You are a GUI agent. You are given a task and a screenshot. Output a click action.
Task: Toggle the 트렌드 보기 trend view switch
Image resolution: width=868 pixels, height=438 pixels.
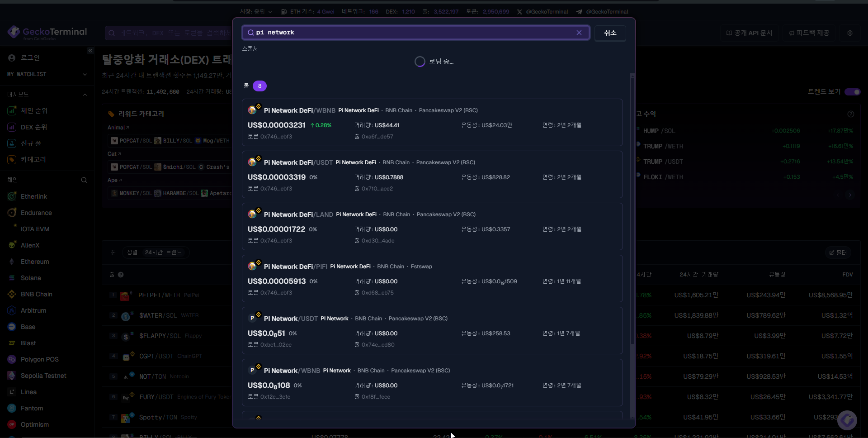click(852, 92)
